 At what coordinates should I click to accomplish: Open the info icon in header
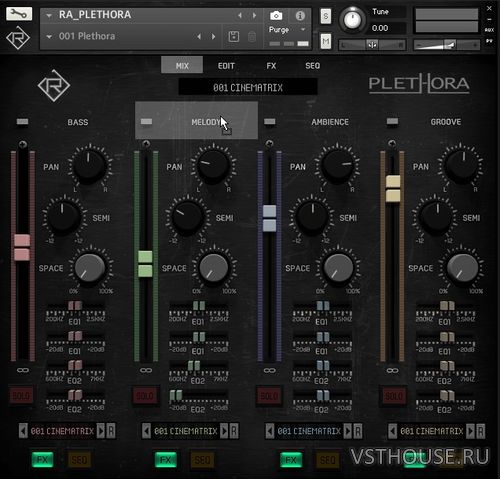(x=300, y=15)
